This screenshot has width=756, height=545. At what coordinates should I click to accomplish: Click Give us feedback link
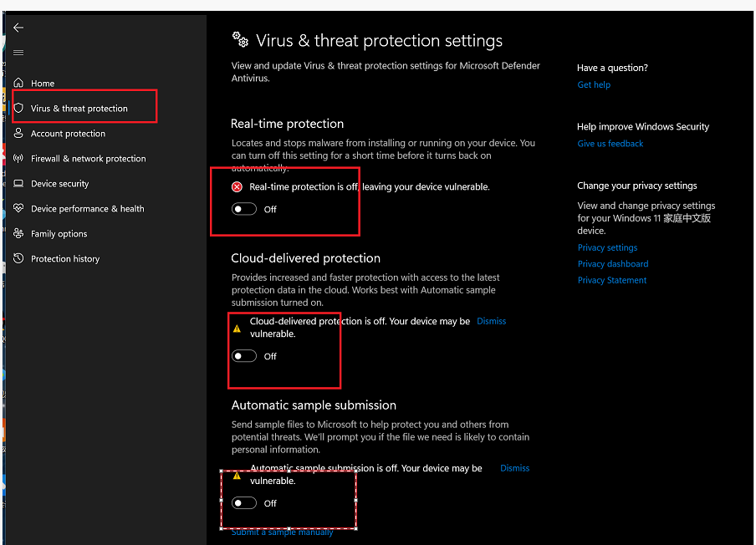[610, 144]
